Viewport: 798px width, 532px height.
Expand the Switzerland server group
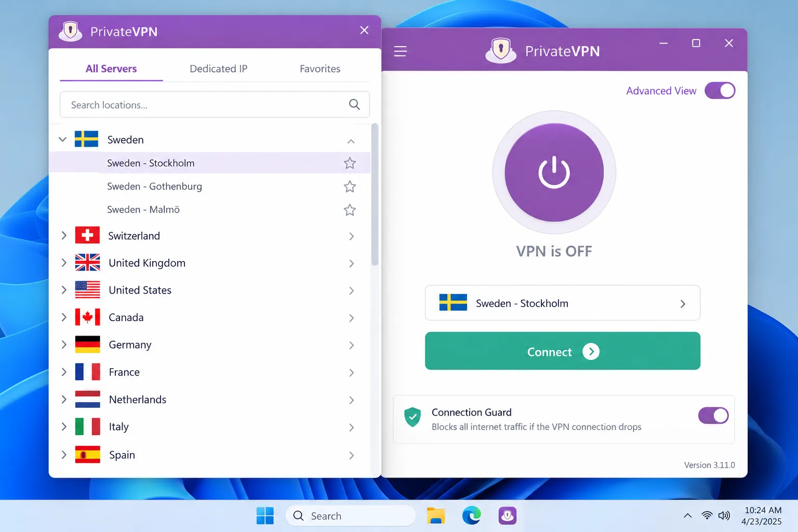(64, 235)
